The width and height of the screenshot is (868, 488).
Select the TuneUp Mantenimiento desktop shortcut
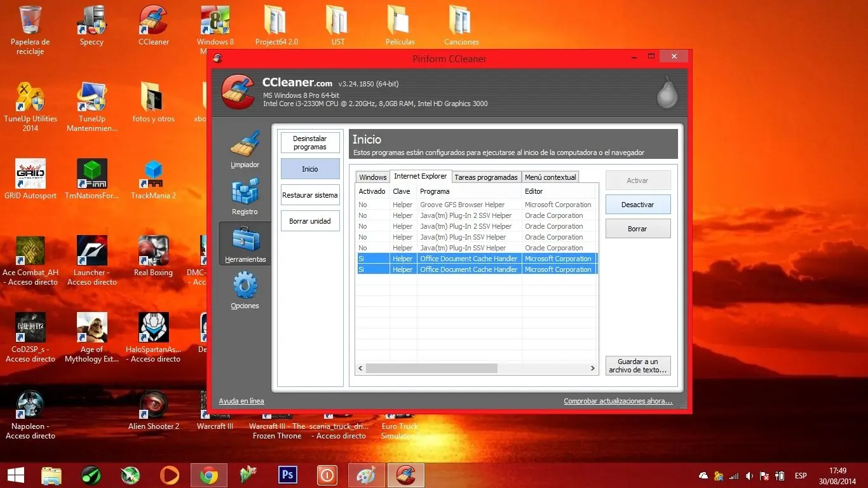click(x=92, y=107)
